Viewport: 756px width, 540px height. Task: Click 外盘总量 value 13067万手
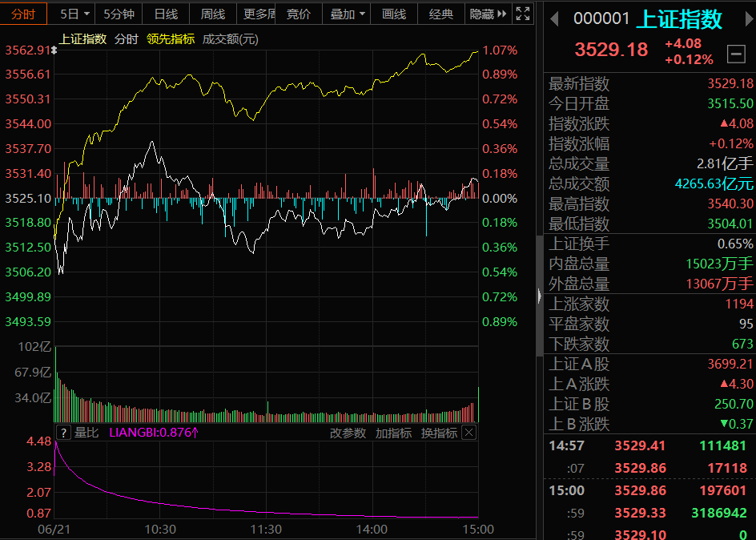click(719, 284)
